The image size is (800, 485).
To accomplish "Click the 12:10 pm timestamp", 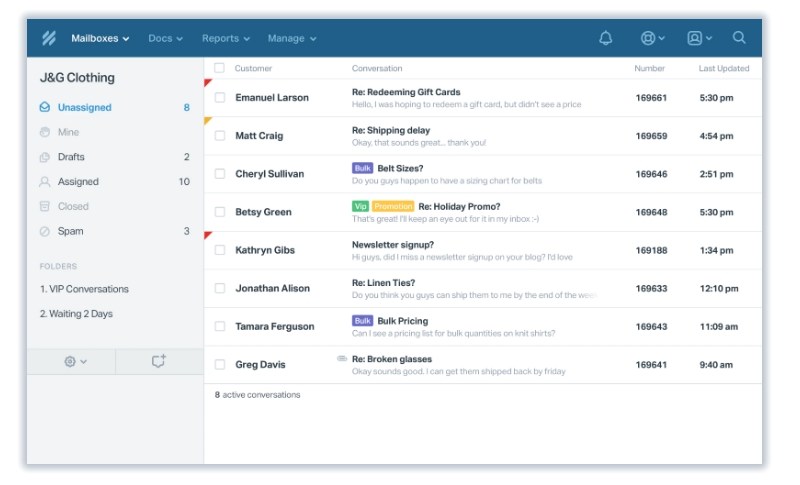I will coord(719,288).
